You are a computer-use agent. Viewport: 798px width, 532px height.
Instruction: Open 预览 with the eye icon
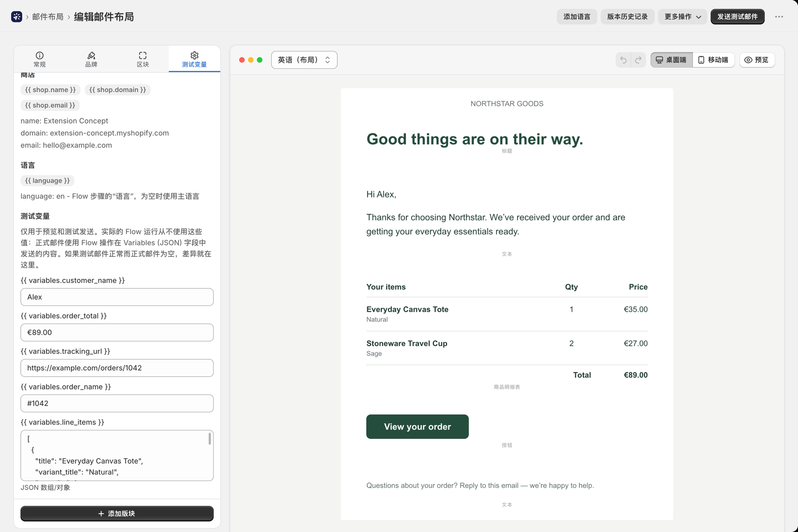[757, 60]
